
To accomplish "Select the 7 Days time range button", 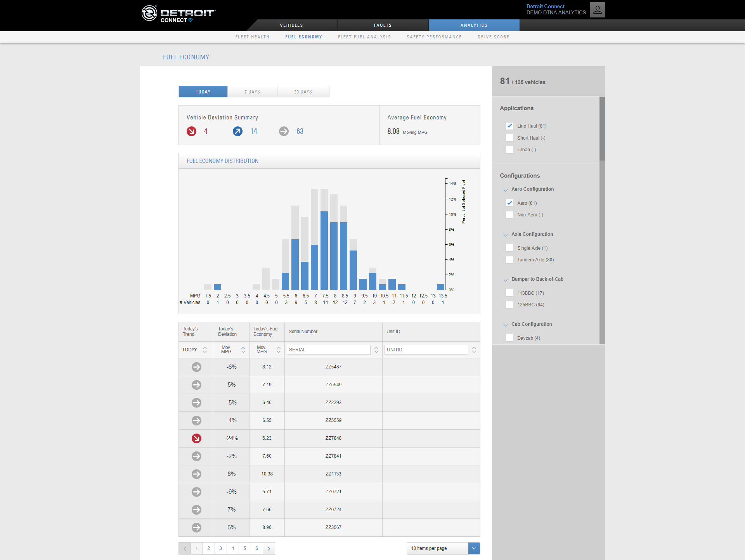I will 252,92.
